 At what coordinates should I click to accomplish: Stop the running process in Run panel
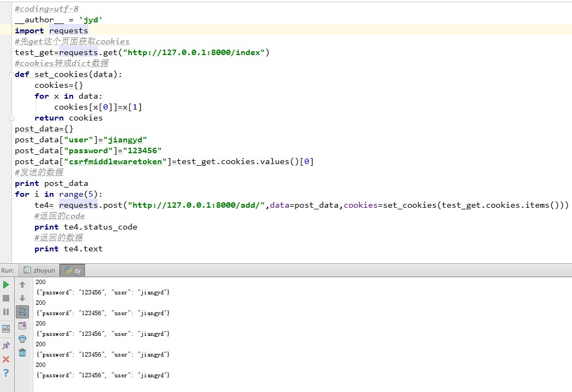coord(6,298)
